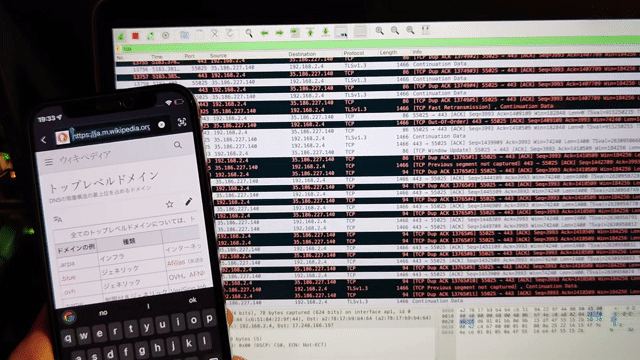This screenshot has height=360, width=640.
Task: Sort by the Length column header
Action: pos(388,53)
